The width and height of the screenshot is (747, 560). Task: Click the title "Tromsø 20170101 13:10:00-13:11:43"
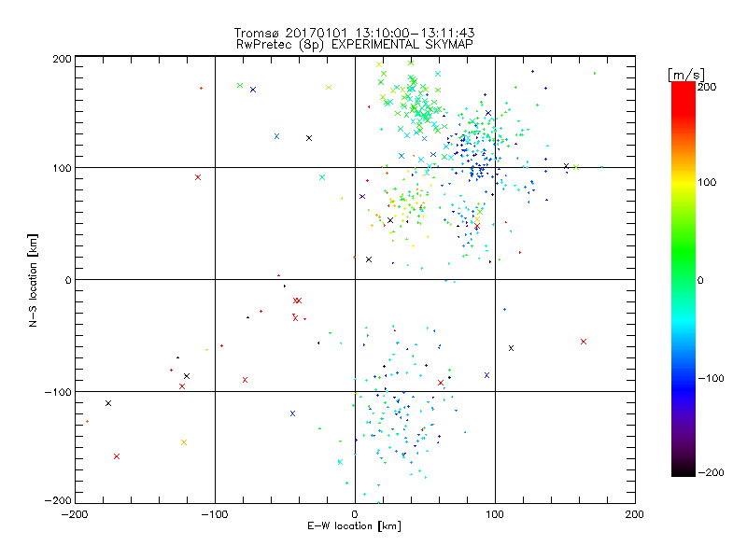[354, 33]
